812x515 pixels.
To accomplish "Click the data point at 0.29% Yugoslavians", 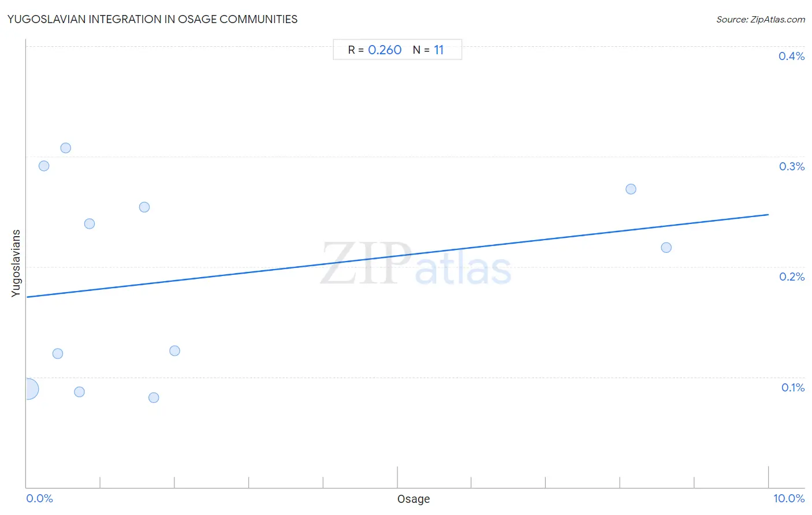I will pos(44,166).
